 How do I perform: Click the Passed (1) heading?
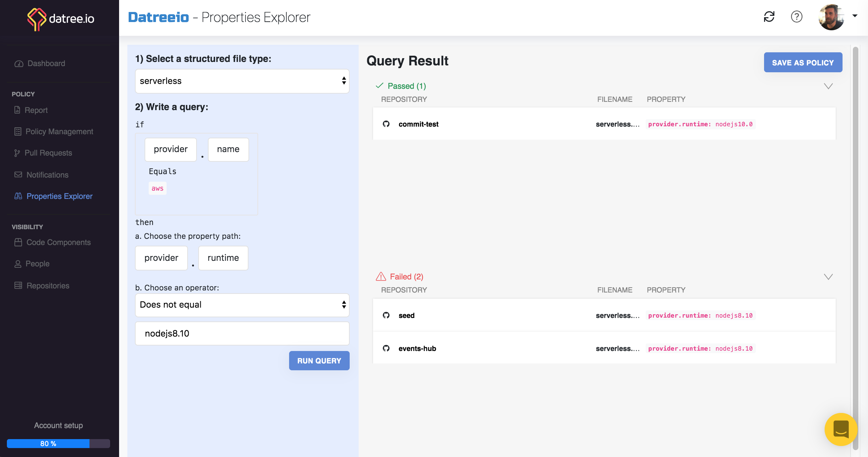[407, 86]
